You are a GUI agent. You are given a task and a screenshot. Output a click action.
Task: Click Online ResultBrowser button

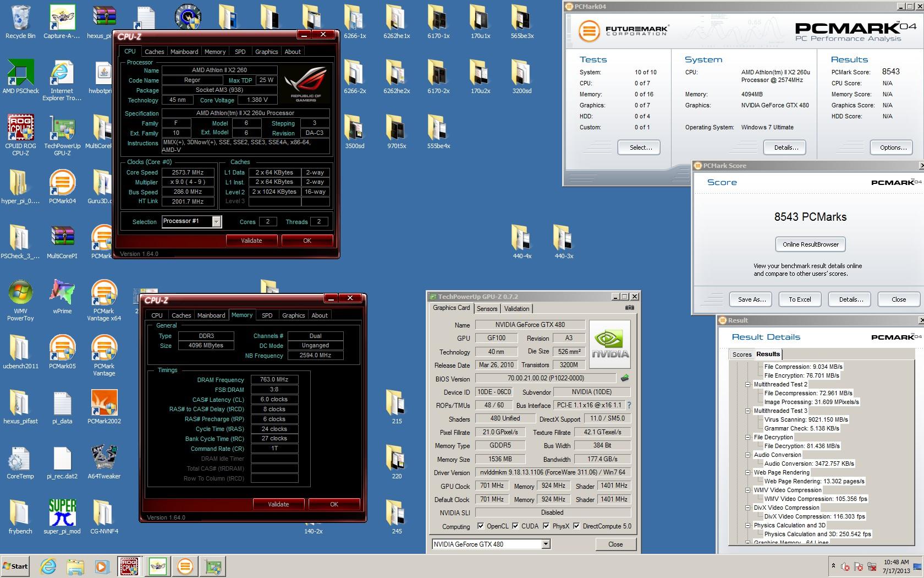(811, 244)
